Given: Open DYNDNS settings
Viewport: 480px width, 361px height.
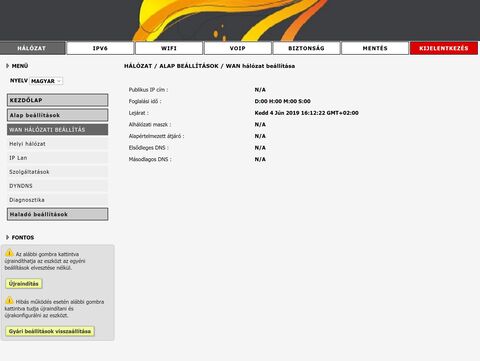Looking at the screenshot, I should 58,186.
